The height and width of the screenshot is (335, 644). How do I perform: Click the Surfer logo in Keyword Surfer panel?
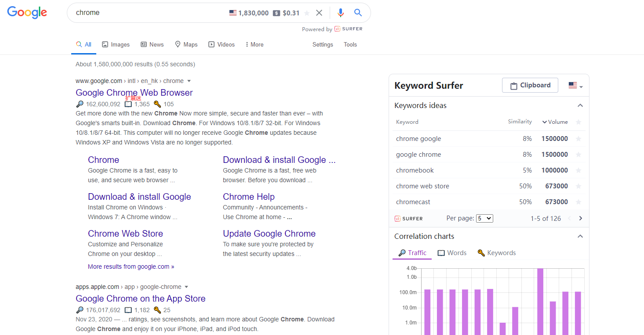(408, 218)
